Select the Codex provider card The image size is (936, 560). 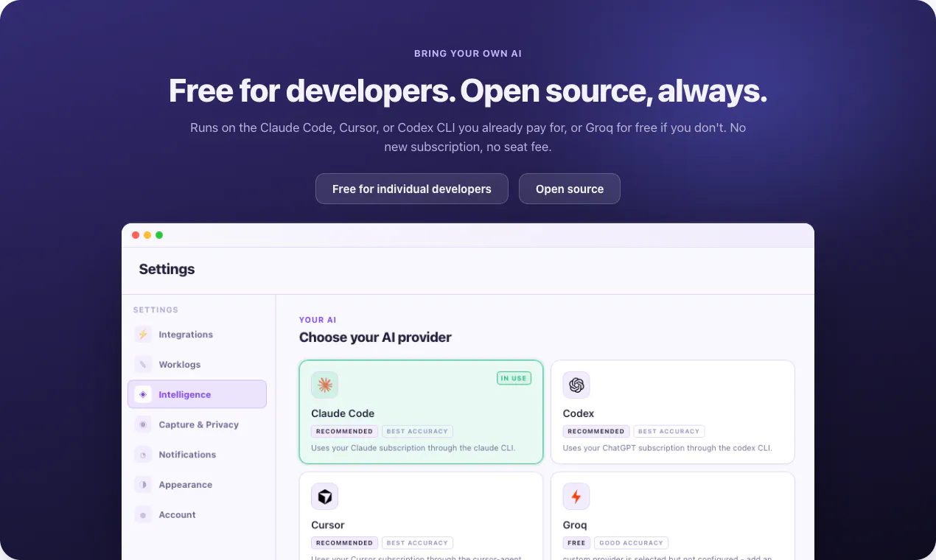(673, 412)
